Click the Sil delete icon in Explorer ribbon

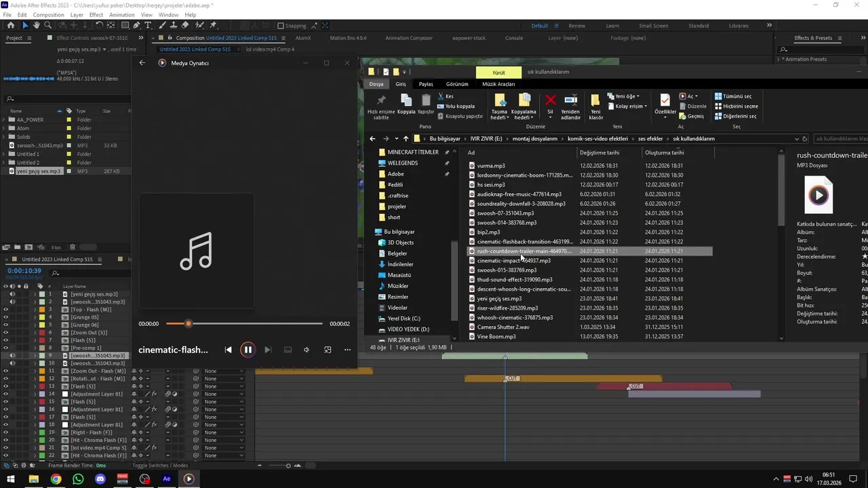pos(551,100)
